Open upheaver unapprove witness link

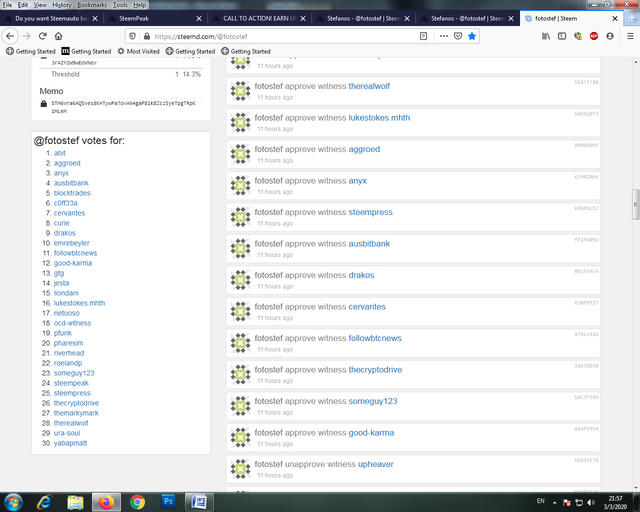pos(376,464)
